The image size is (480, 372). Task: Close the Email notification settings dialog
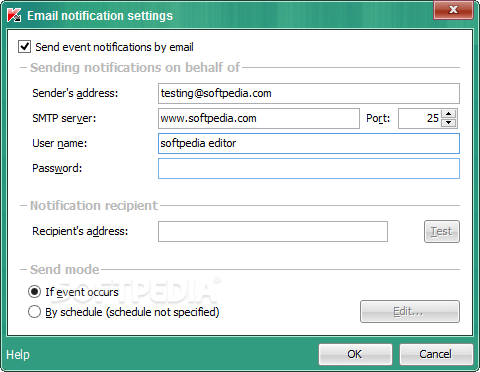pos(453,10)
